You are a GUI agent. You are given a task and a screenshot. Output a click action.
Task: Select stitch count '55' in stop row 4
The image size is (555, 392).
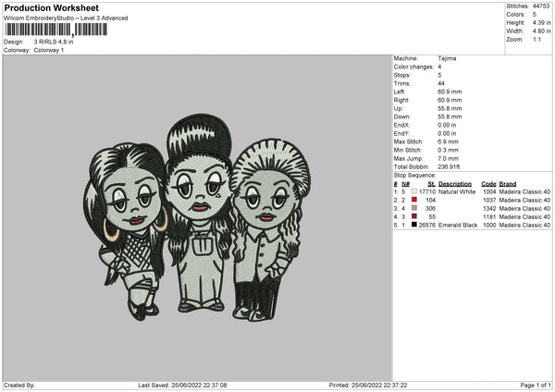tap(432, 217)
